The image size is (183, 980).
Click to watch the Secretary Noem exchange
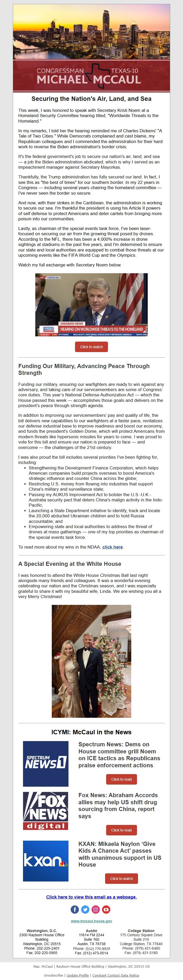pos(91,347)
